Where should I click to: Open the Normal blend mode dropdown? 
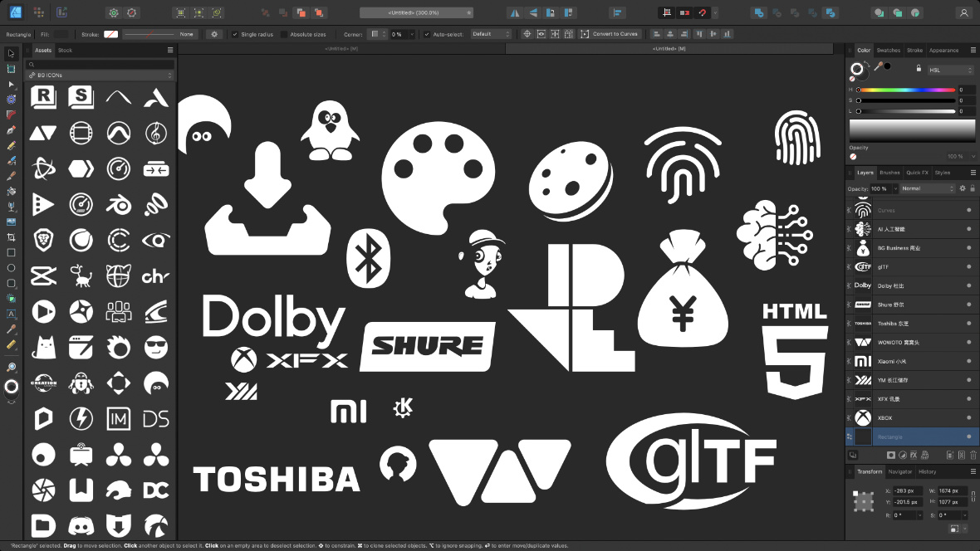point(928,188)
